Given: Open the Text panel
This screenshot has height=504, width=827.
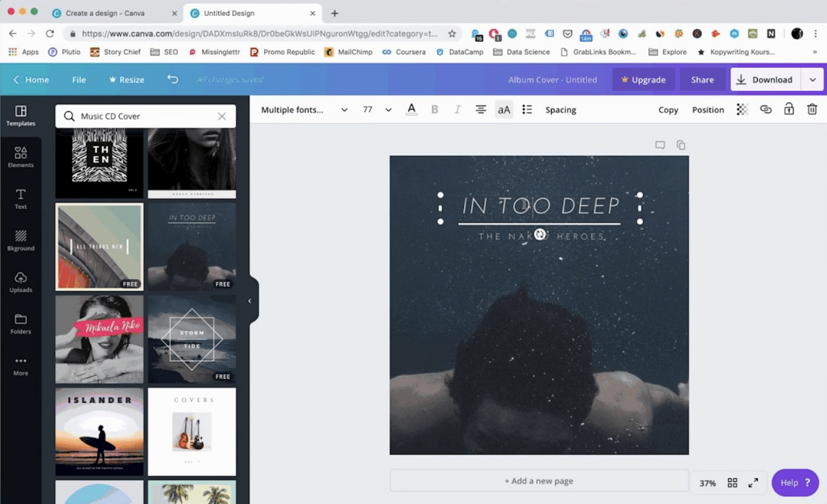Looking at the screenshot, I should 20,199.
